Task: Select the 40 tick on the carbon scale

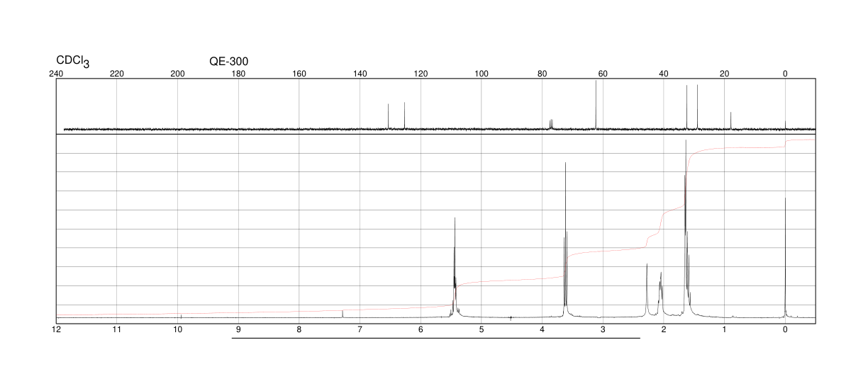Action: click(x=664, y=74)
